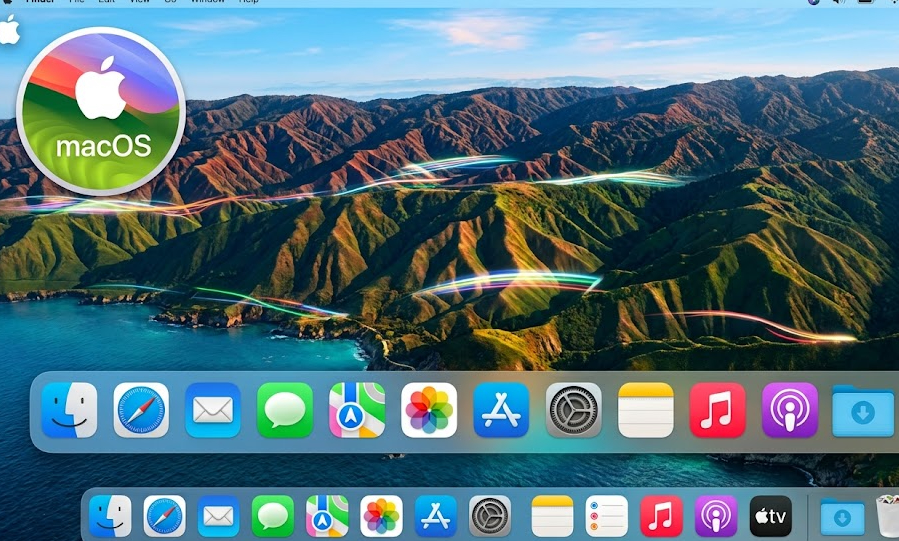
Task: Launch Music from the enlarged dock
Action: coord(717,410)
